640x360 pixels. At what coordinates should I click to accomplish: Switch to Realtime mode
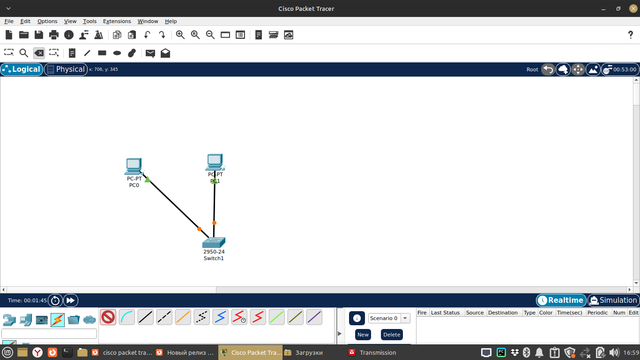click(561, 300)
